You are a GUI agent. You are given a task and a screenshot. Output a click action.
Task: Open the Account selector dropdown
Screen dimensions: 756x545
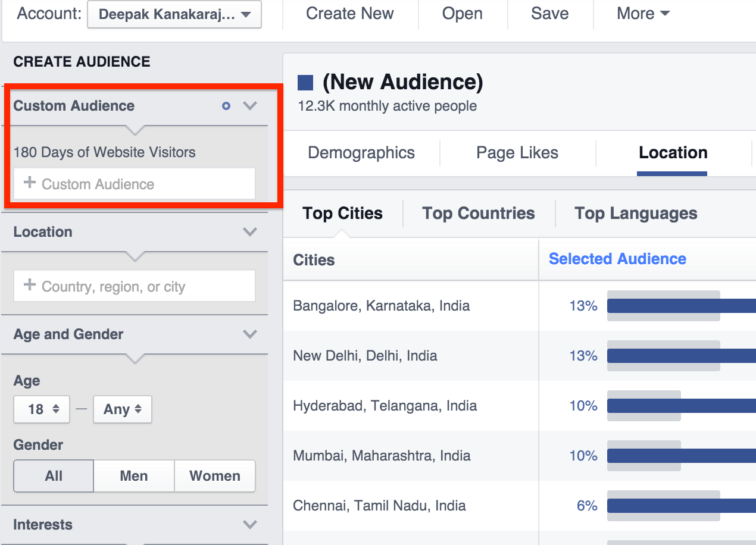pos(174,15)
